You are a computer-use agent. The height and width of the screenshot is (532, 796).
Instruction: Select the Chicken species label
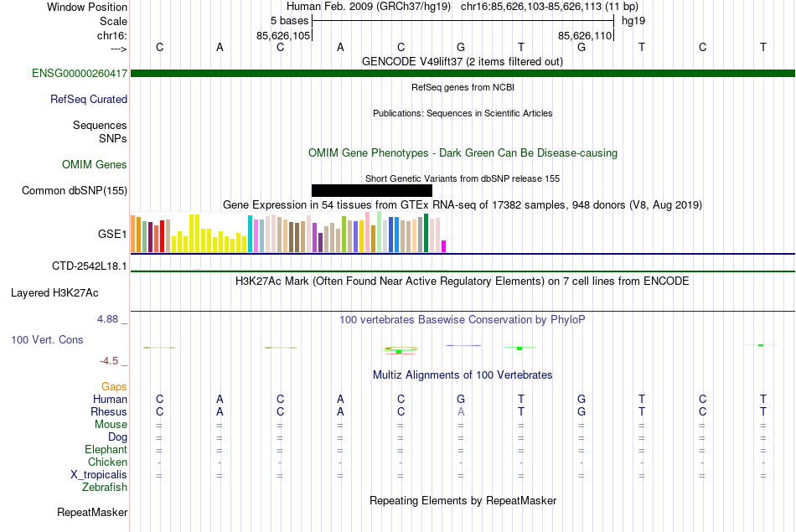(x=107, y=462)
